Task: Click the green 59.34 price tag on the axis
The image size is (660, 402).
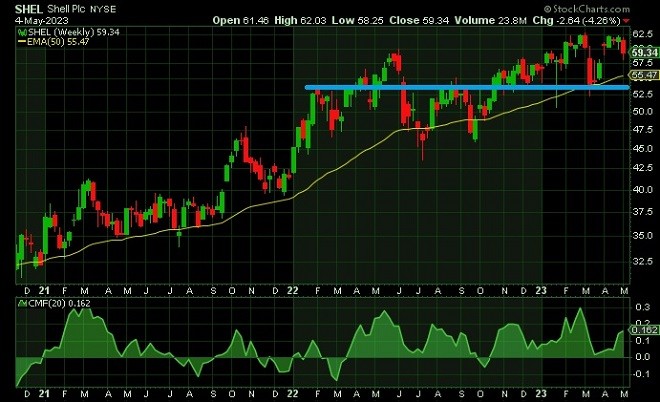Action: (644, 53)
